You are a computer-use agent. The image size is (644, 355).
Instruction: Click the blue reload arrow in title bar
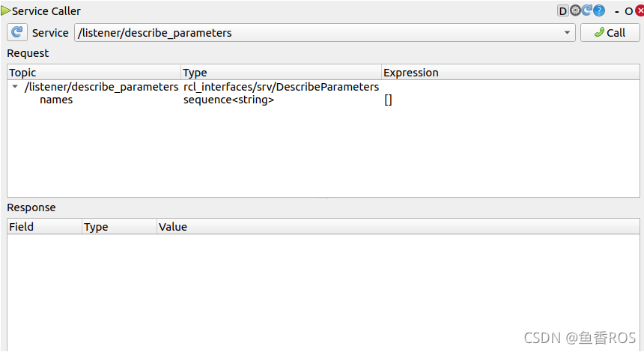click(x=587, y=10)
